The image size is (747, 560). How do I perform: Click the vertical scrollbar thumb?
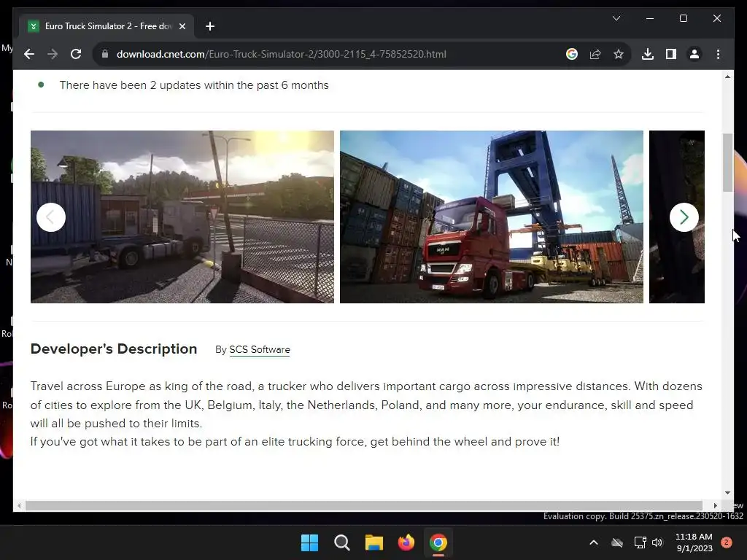[x=727, y=163]
